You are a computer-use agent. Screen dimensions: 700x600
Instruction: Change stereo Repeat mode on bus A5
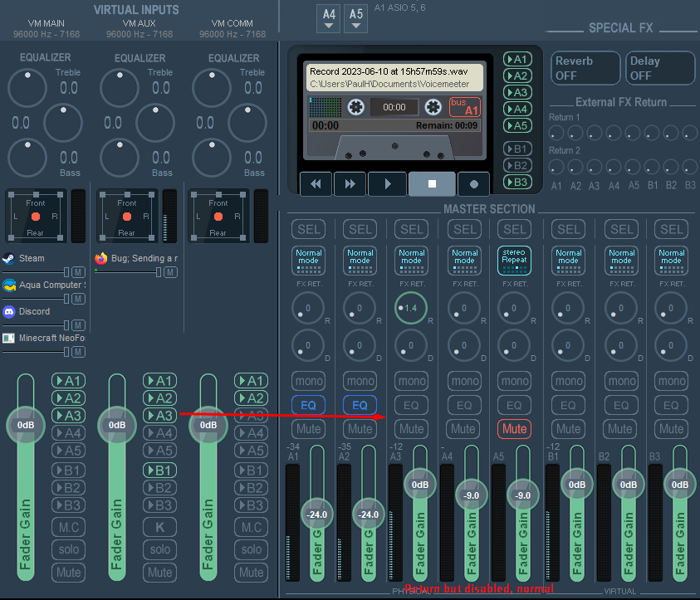pos(514,260)
